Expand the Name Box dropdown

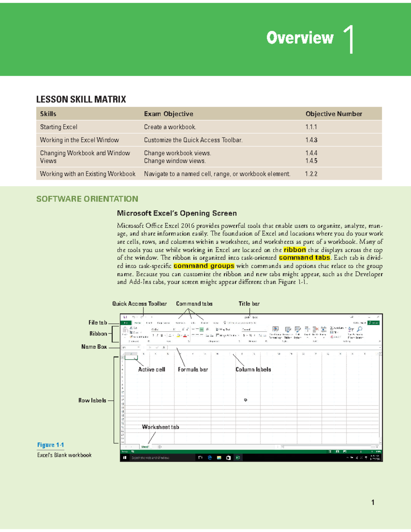[138, 347]
